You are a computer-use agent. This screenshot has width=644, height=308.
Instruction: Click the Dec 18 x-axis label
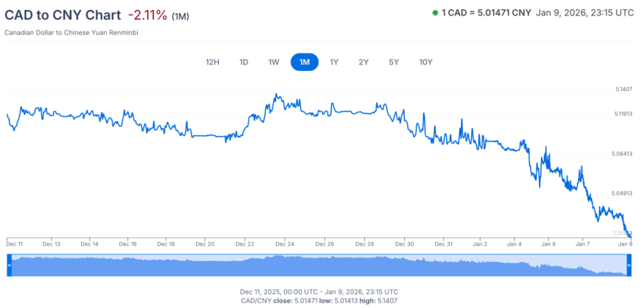pyautogui.click(x=166, y=244)
